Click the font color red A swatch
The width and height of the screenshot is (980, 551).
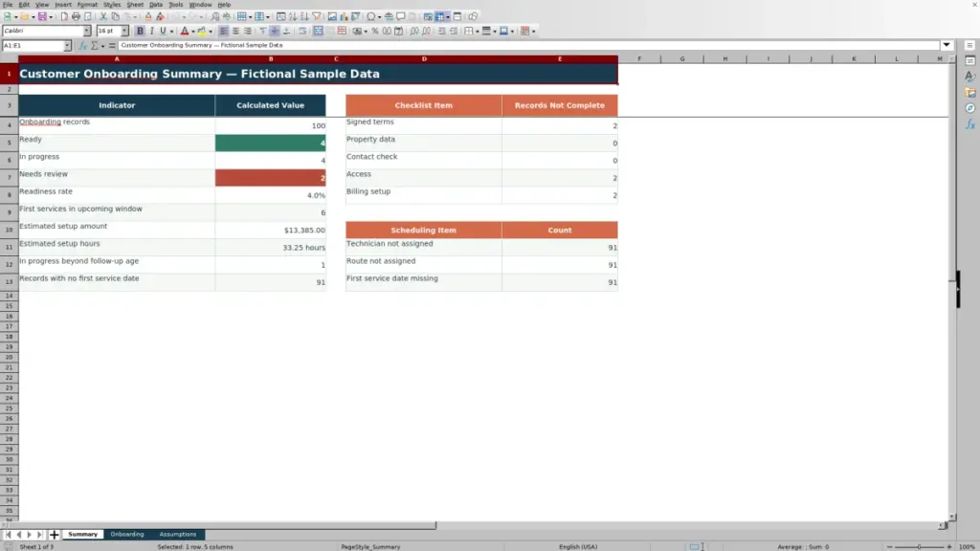pyautogui.click(x=185, y=31)
